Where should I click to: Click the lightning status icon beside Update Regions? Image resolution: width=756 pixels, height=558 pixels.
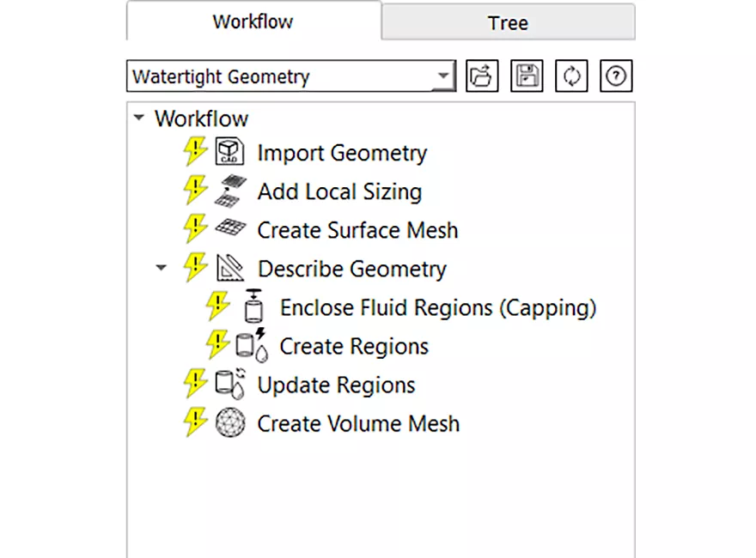195,383
